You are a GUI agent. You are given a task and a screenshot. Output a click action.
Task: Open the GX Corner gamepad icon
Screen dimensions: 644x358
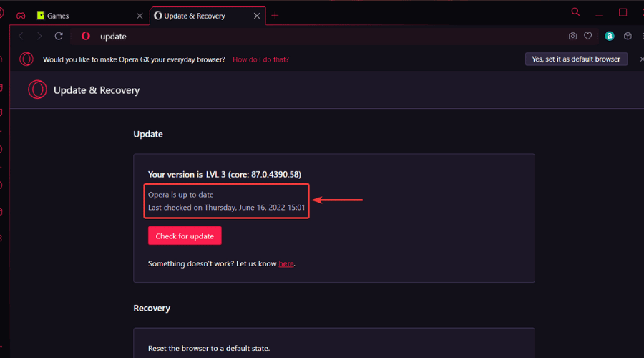[x=21, y=16]
